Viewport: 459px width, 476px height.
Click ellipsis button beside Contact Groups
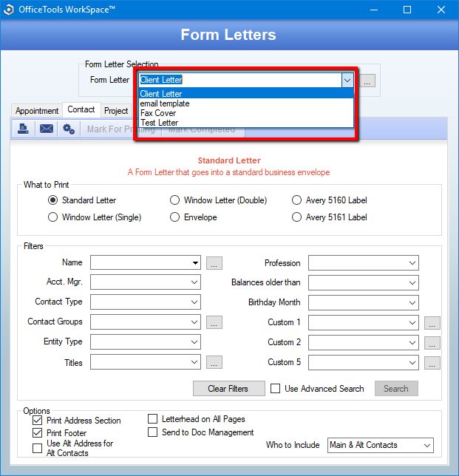pyautogui.click(x=214, y=322)
